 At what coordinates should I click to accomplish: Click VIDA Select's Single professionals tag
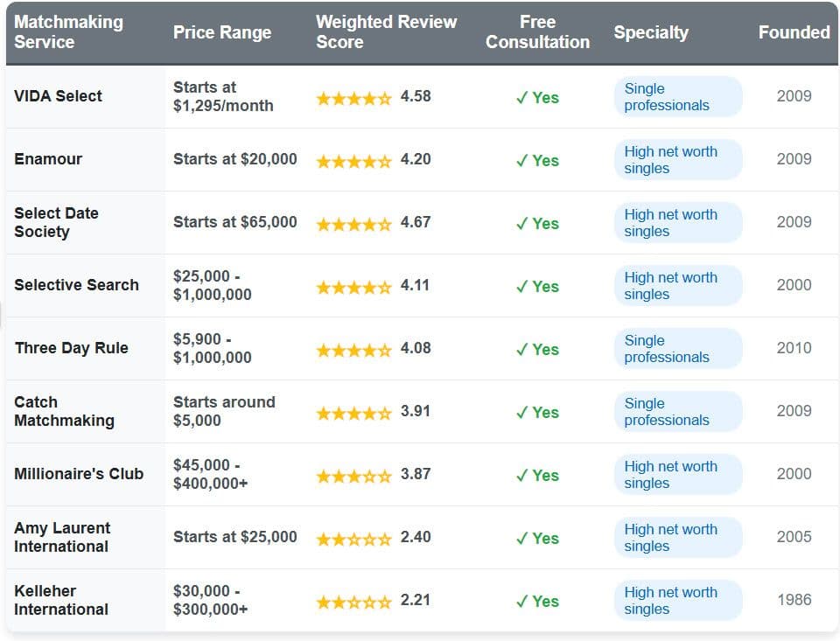pyautogui.click(x=677, y=97)
